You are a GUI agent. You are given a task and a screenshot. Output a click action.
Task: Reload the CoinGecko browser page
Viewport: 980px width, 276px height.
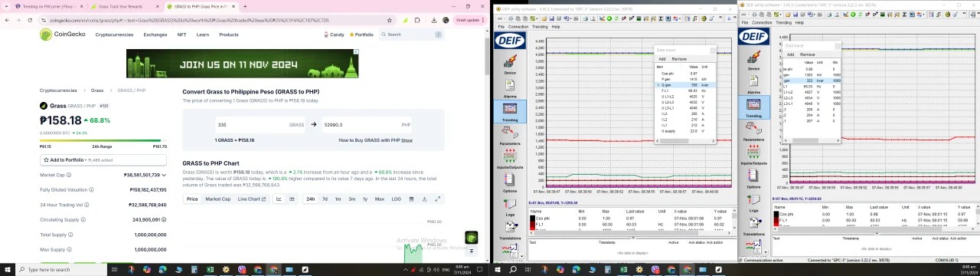30,20
